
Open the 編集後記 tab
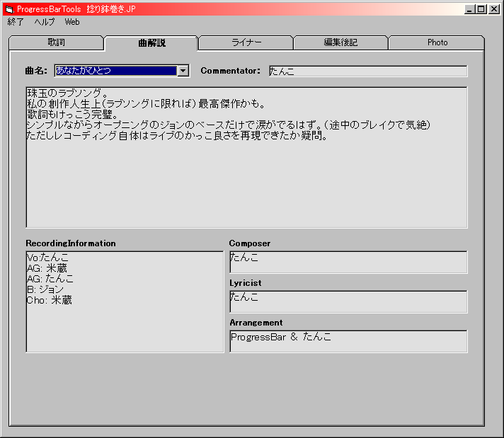340,42
